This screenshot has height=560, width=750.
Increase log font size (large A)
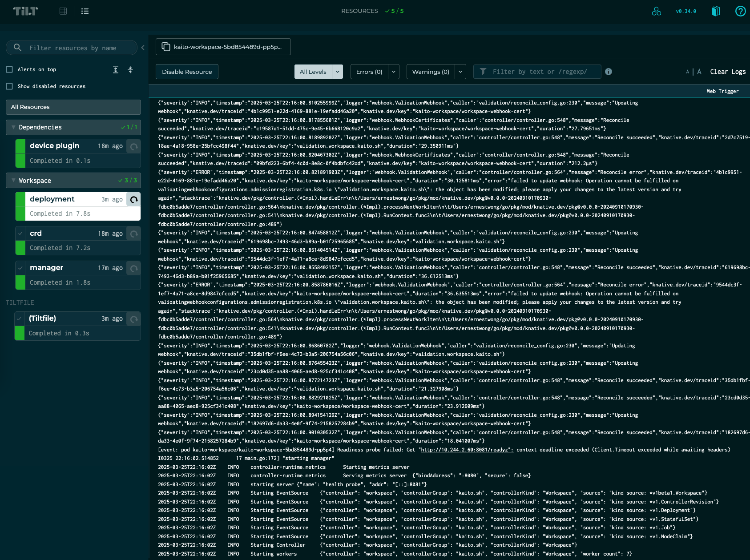click(x=699, y=72)
